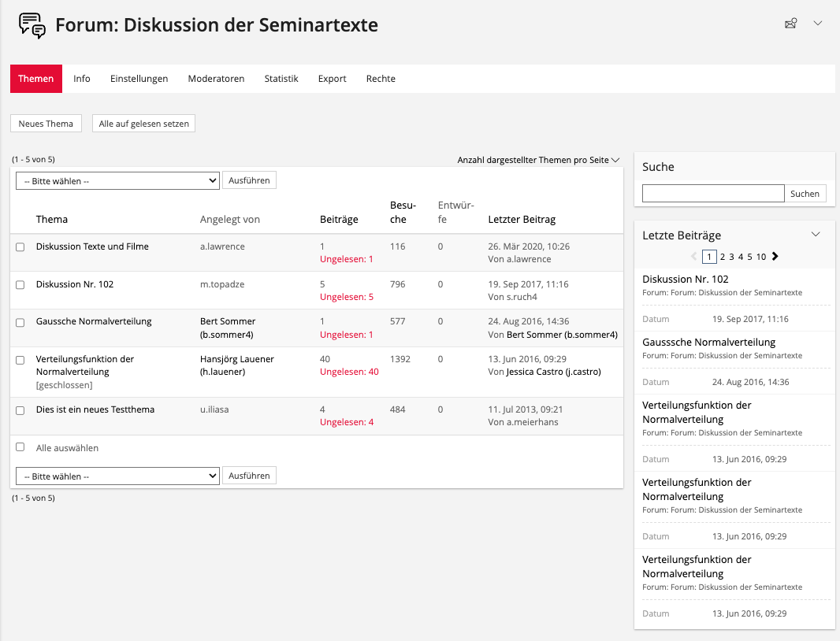Open the Bitte wählen dropdown above topics table
The image size is (840, 641).
[x=117, y=181]
